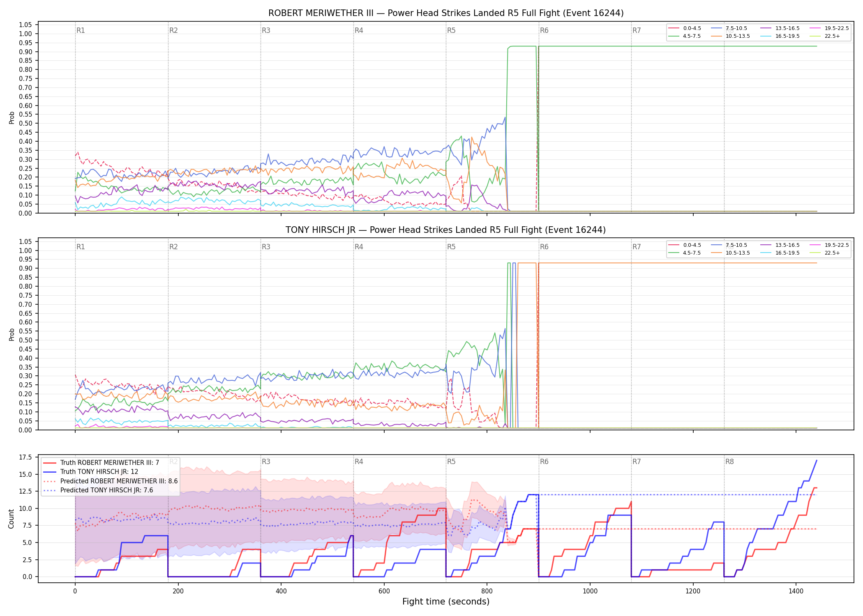Click the 800 tick label on time axis
Screen dimensions: 863x616
click(487, 591)
